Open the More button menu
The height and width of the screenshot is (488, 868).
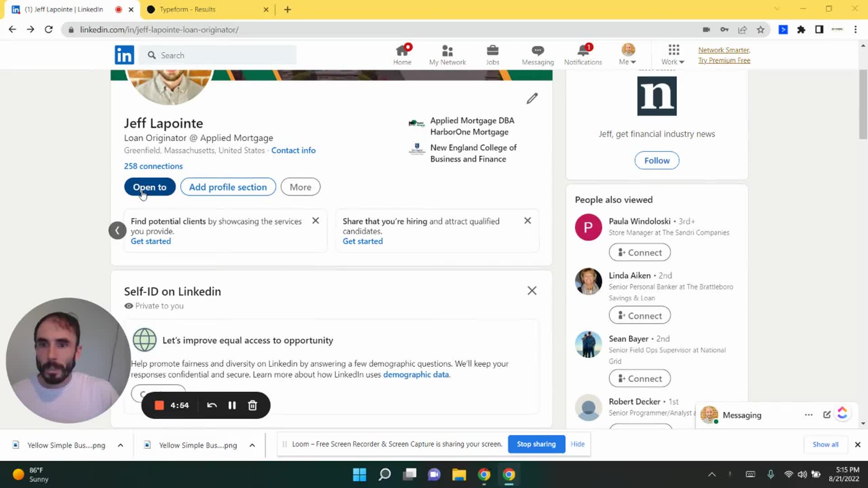(x=301, y=187)
